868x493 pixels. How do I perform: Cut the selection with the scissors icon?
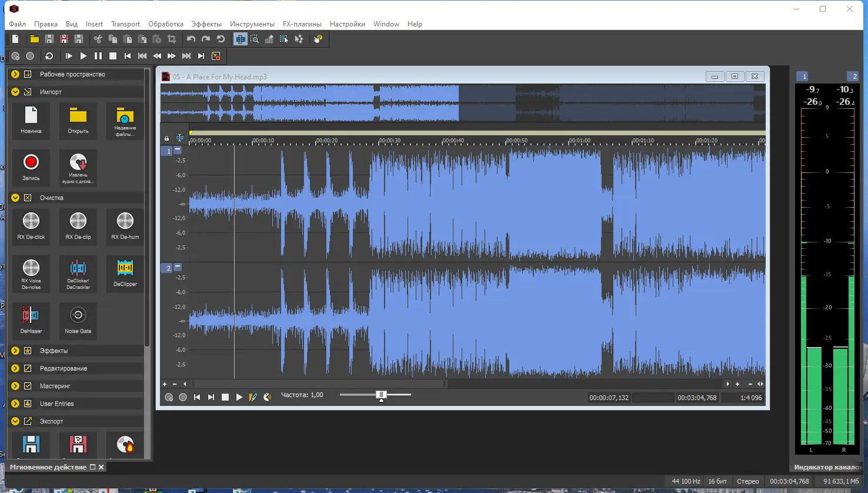98,39
